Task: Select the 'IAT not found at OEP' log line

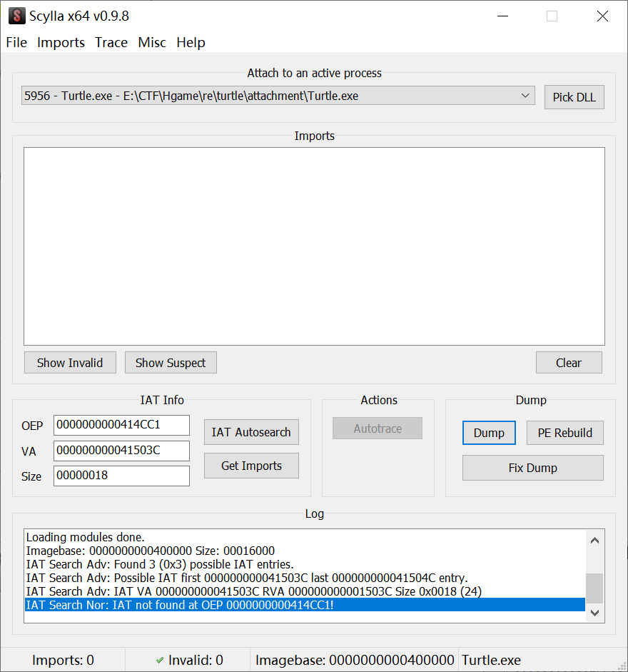Action: coord(305,605)
